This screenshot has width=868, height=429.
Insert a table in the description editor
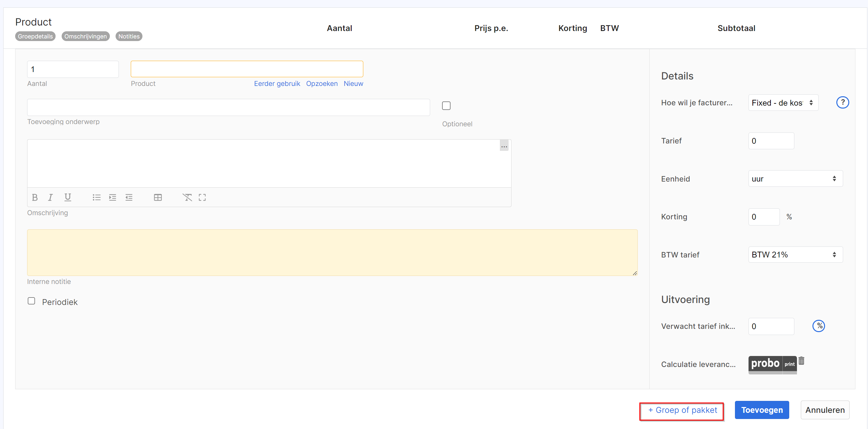[158, 197]
